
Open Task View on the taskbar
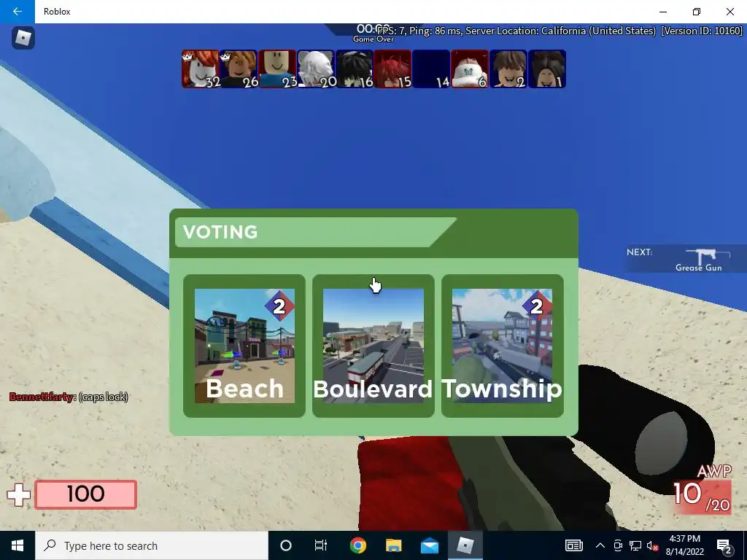(321, 545)
